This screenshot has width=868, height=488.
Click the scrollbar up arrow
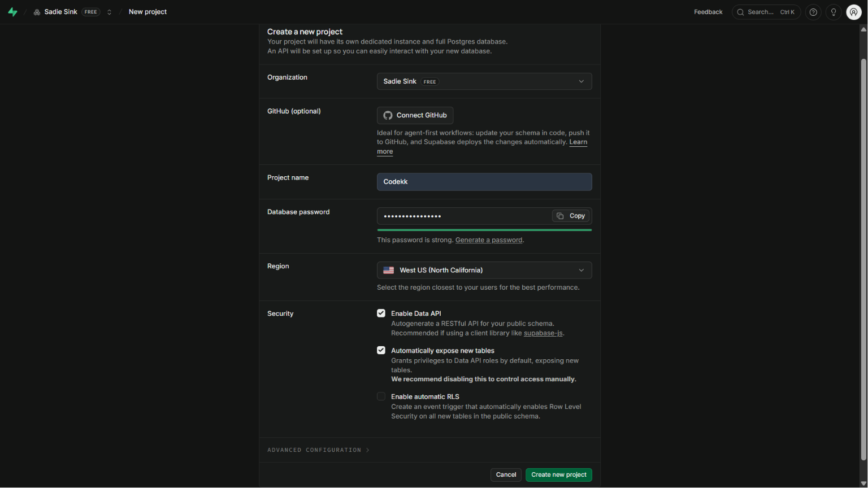[863, 29]
